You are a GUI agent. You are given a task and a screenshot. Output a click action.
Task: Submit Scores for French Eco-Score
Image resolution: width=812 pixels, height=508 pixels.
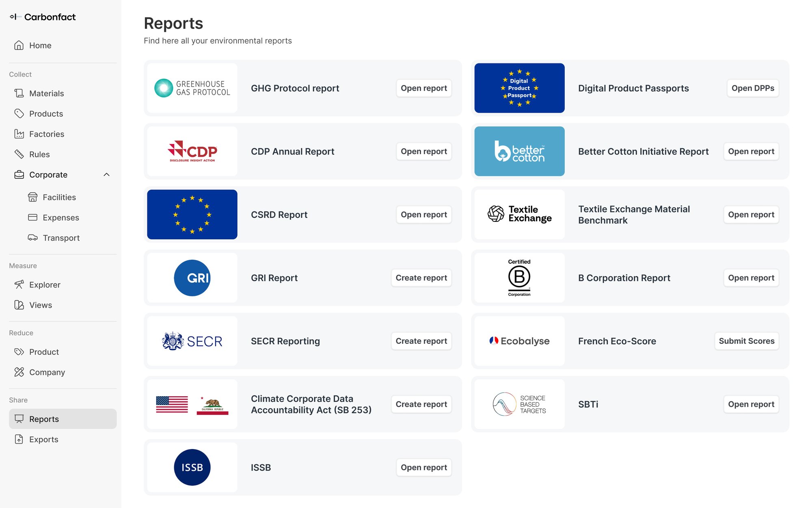[x=746, y=341]
